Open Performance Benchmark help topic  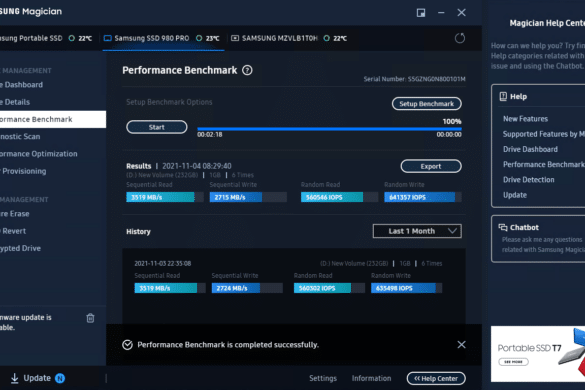pyautogui.click(x=544, y=165)
